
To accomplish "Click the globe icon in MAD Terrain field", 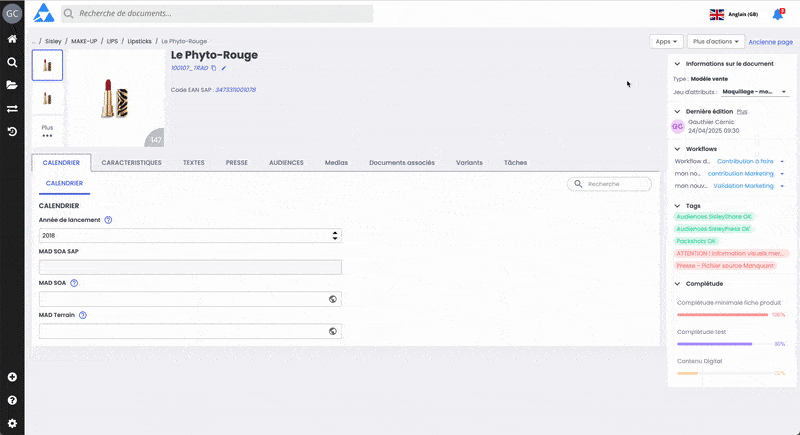I will [x=333, y=331].
